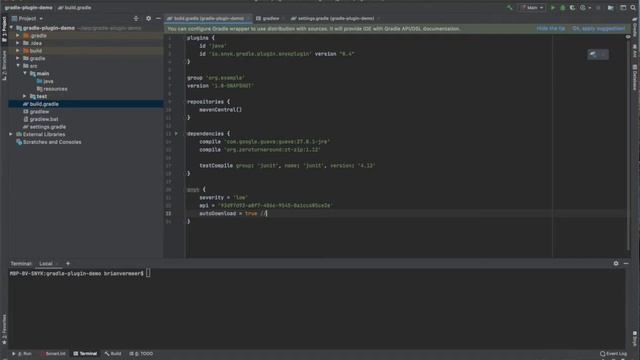Open the Database tool window on right edge
Viewport: 640px width, 360px height.
click(635, 77)
